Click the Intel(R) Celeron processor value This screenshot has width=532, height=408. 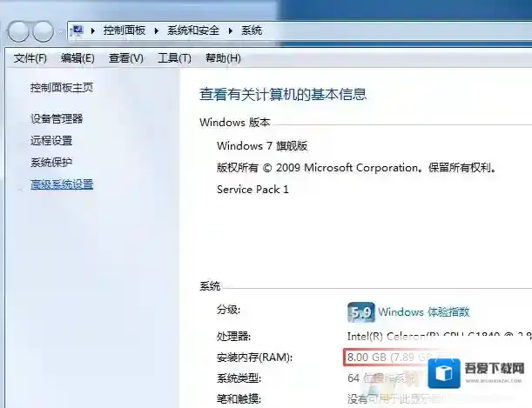point(440,336)
